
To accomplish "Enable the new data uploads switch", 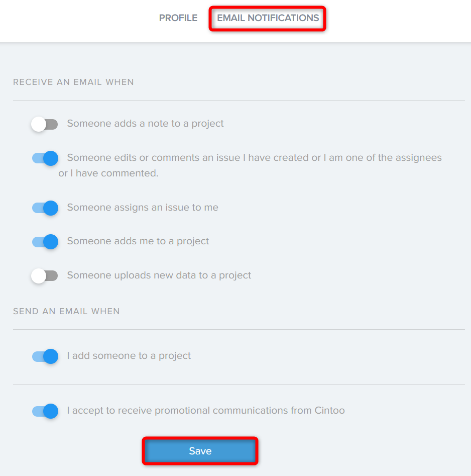I will click(45, 275).
